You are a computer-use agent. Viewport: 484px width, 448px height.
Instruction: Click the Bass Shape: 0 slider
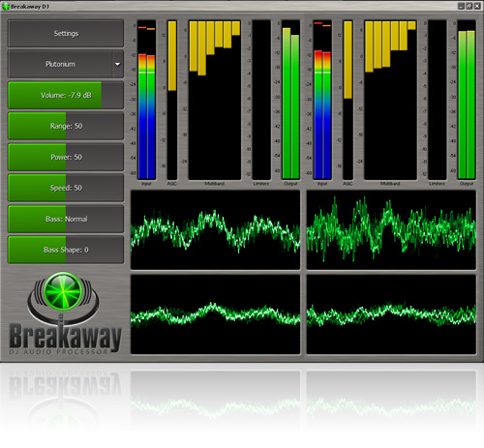(66, 250)
